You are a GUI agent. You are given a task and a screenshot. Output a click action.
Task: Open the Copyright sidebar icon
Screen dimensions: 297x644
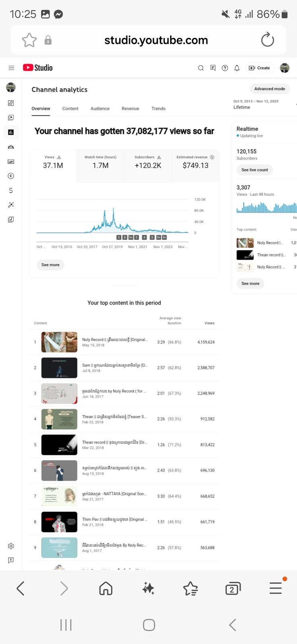point(11,176)
